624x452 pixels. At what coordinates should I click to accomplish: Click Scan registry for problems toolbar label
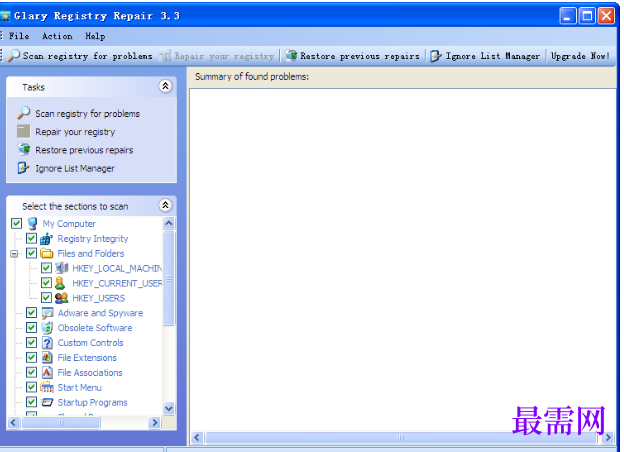(x=88, y=56)
